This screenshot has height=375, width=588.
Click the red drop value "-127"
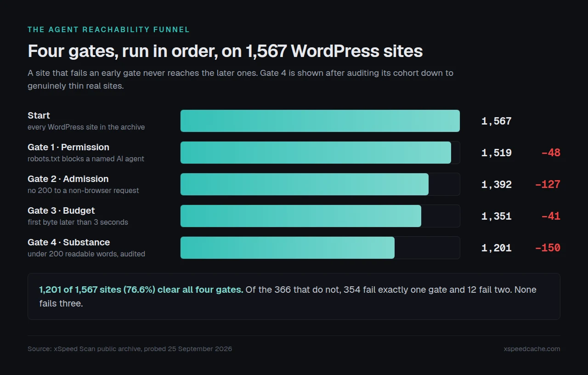coord(548,185)
